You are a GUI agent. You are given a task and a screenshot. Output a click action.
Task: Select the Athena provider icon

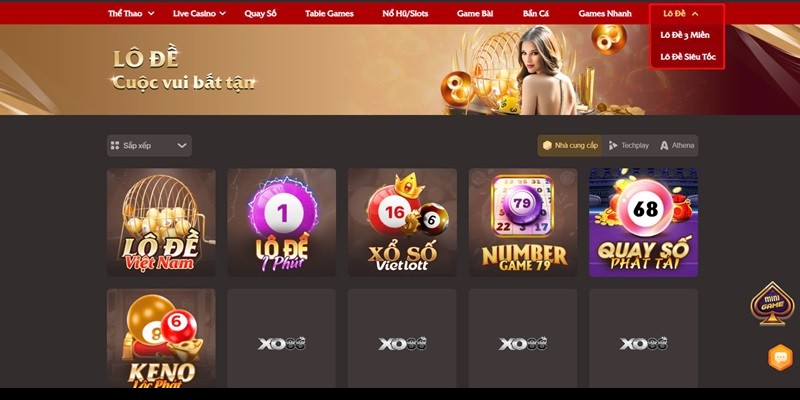coord(664,145)
